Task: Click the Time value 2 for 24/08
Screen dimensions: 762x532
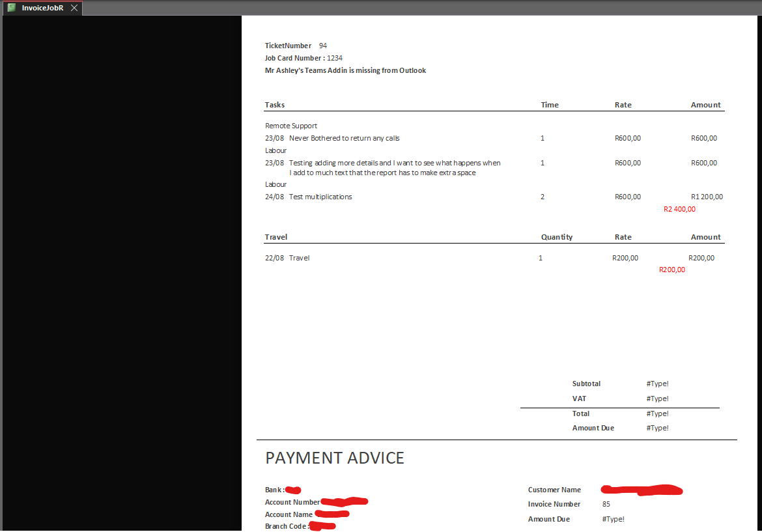Action: pyautogui.click(x=543, y=197)
